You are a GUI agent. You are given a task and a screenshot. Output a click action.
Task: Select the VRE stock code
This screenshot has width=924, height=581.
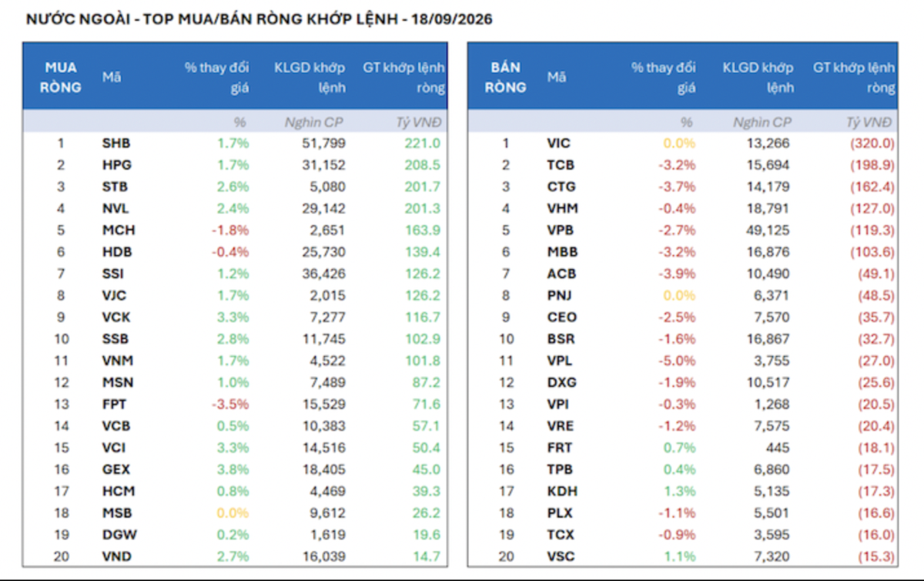[x=561, y=425]
